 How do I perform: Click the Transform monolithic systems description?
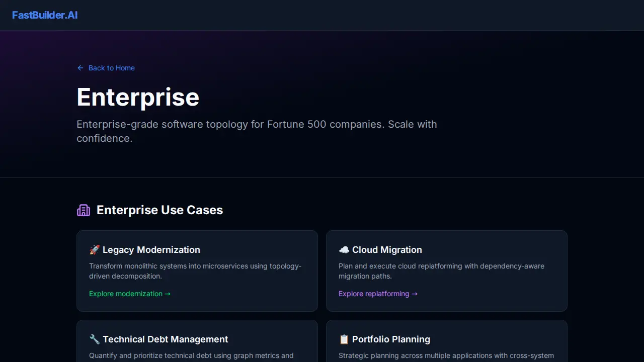(195, 271)
